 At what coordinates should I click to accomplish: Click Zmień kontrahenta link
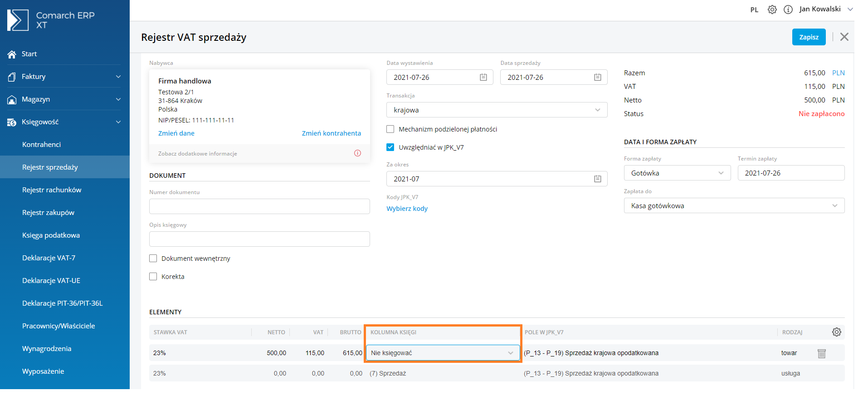coord(332,133)
